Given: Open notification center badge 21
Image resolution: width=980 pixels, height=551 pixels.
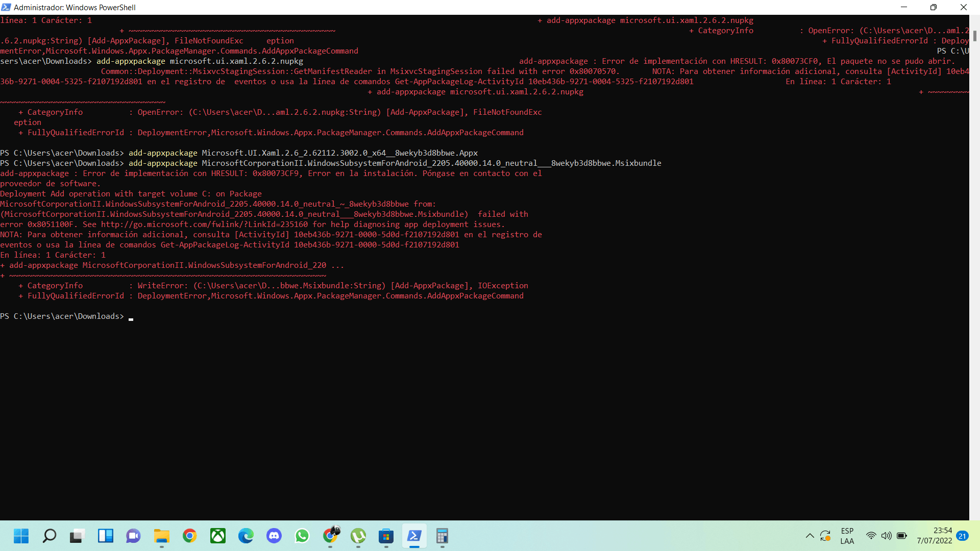Looking at the screenshot, I should [x=963, y=536].
